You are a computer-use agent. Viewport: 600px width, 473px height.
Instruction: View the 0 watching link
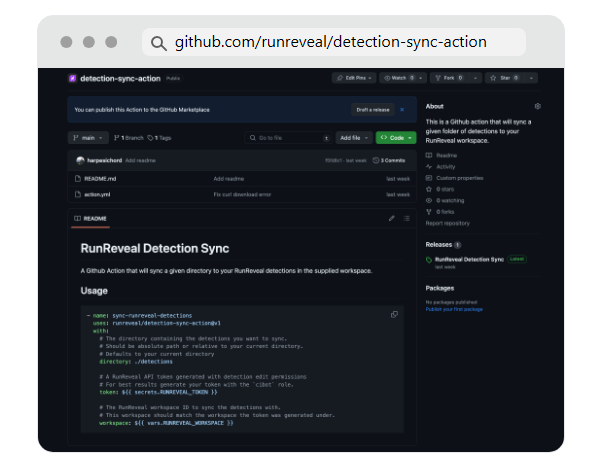[x=450, y=201]
